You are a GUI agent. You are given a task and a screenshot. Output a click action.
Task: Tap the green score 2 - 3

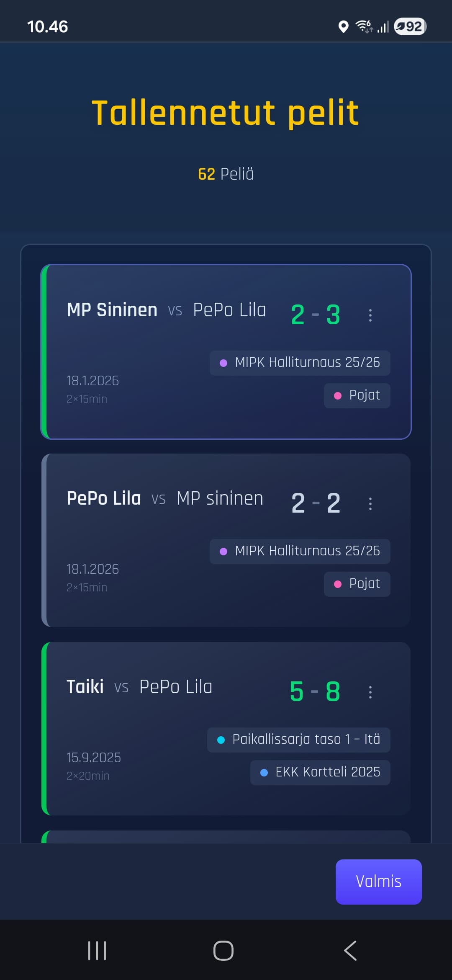tap(315, 315)
